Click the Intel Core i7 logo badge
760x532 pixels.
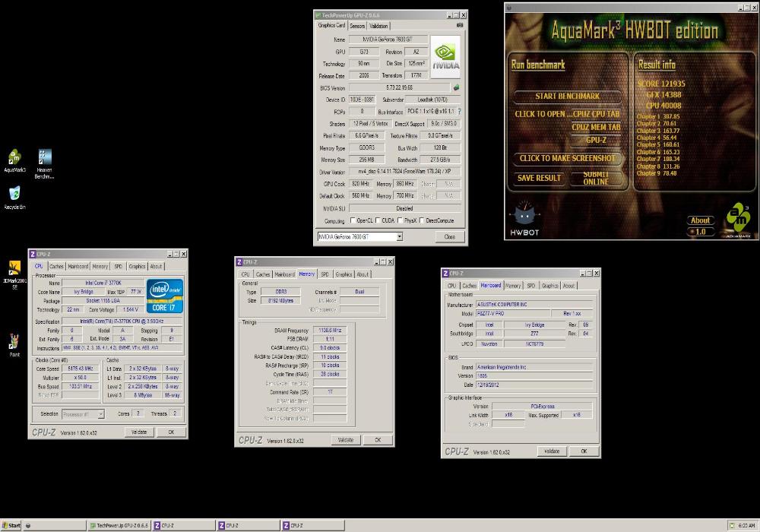tap(165, 296)
